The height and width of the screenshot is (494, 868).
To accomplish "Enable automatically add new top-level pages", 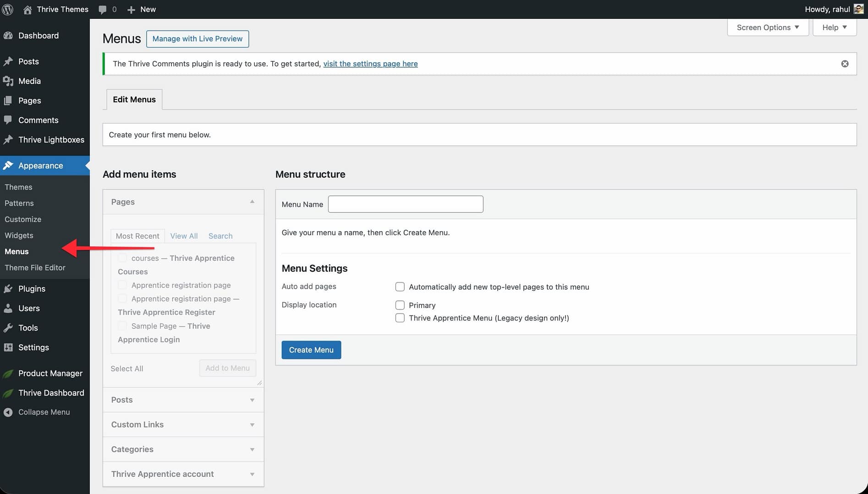I will [x=400, y=287].
